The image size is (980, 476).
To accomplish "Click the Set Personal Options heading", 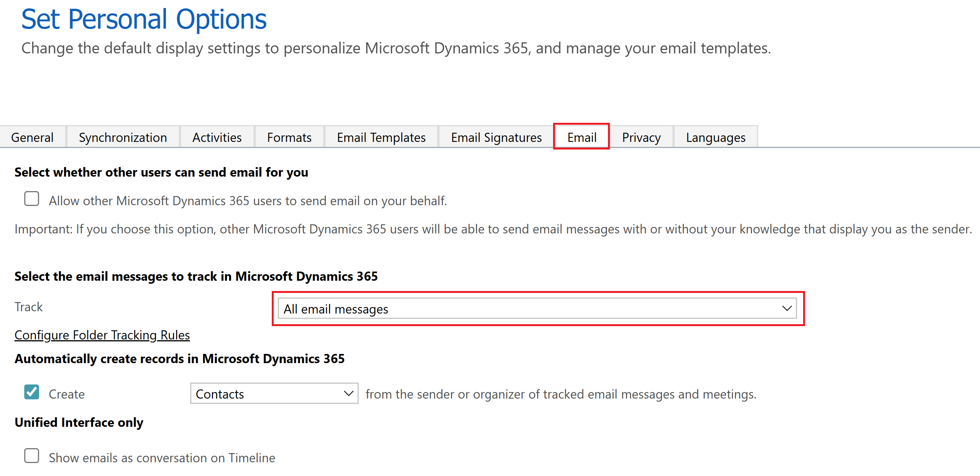I will click(x=144, y=19).
